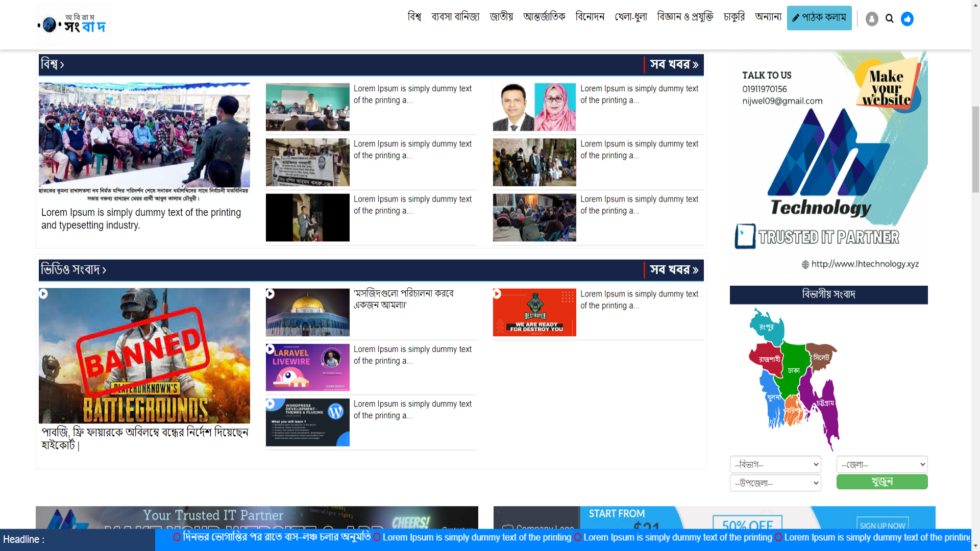The height and width of the screenshot is (551, 980).
Task: Click the search magnifier icon in header
Action: pyautogui.click(x=889, y=19)
